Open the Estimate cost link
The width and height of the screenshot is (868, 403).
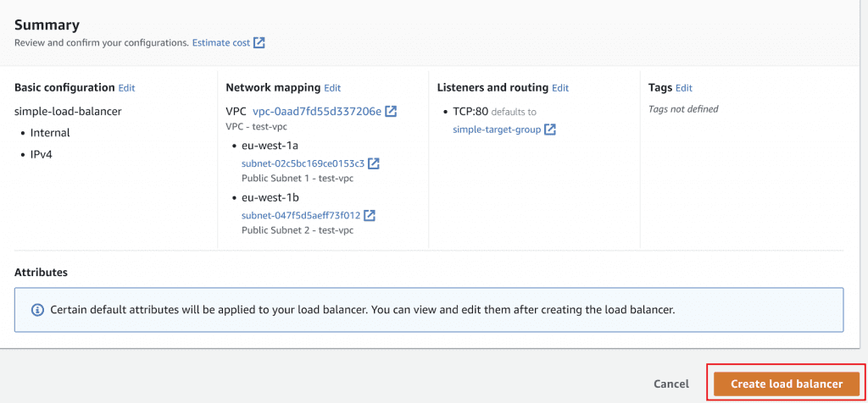pyautogui.click(x=220, y=42)
